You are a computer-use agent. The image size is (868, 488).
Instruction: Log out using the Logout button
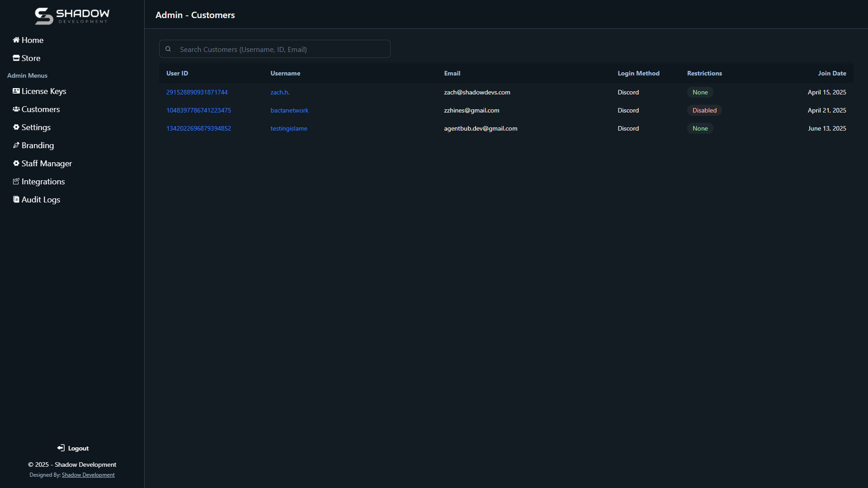[73, 448]
